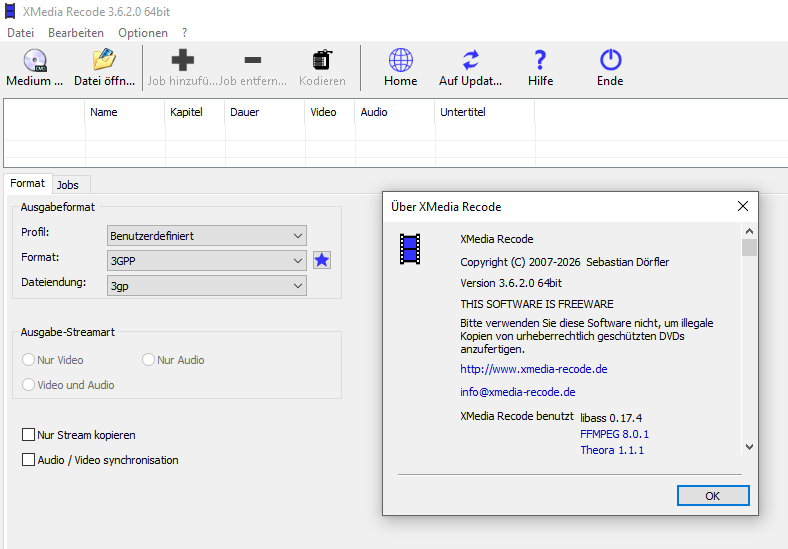Screen dimensions: 788x549
Task: Click the copyright Sebastian Dörfler line
Action: [x=564, y=262]
